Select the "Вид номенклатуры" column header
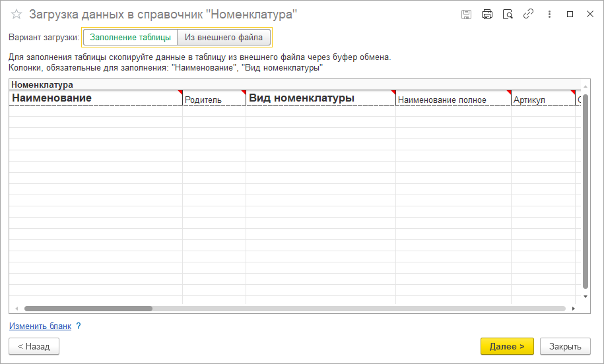The image size is (604, 364). [x=320, y=98]
